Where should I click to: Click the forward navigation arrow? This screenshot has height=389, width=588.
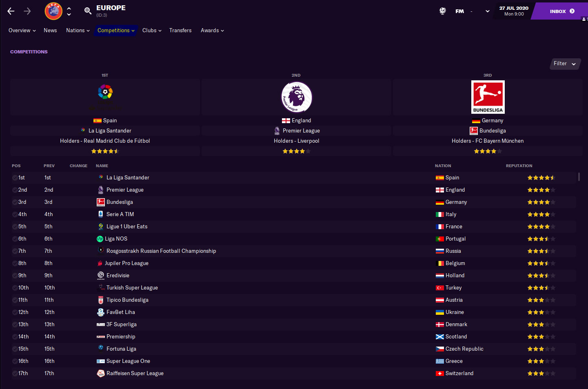(x=27, y=11)
